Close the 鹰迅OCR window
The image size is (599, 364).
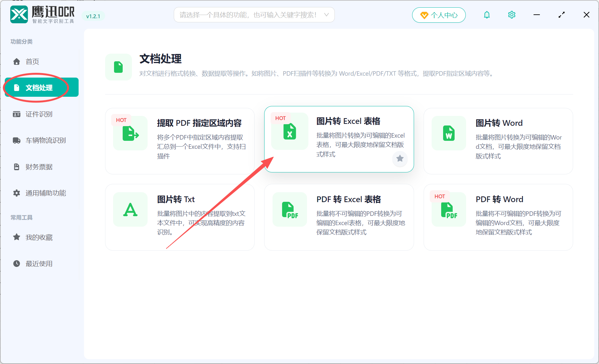(586, 15)
